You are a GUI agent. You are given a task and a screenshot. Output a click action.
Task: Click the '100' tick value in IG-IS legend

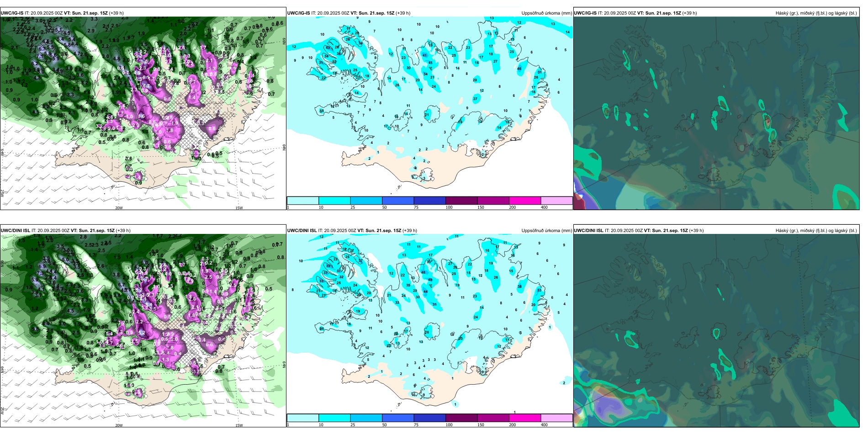449,207
